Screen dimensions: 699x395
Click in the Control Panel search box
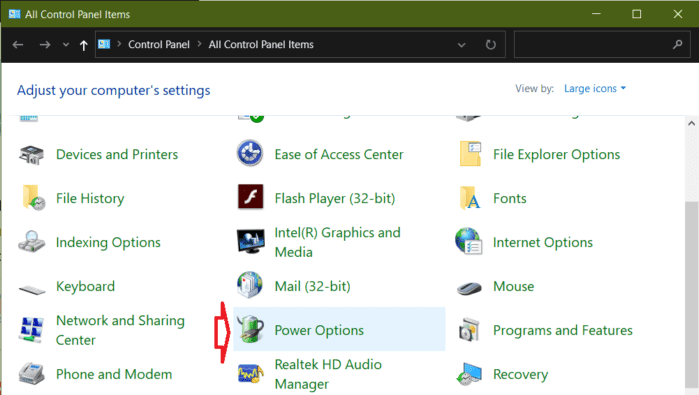(x=599, y=45)
